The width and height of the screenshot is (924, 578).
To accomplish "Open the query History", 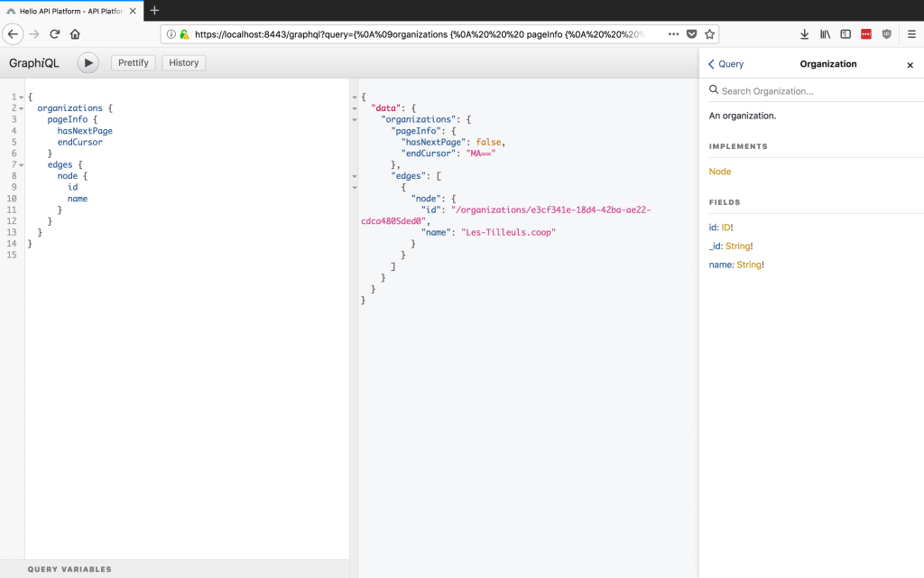I will click(183, 62).
